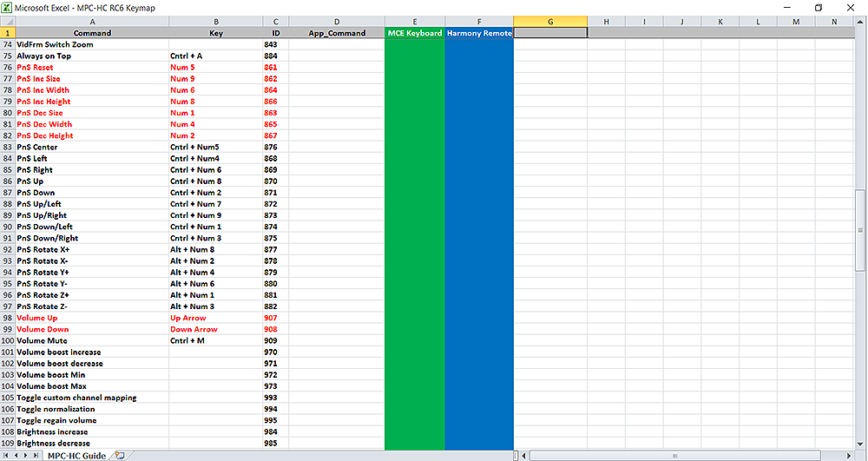
Task: Select the 'Toggle normalization' cell
Action: 92,409
